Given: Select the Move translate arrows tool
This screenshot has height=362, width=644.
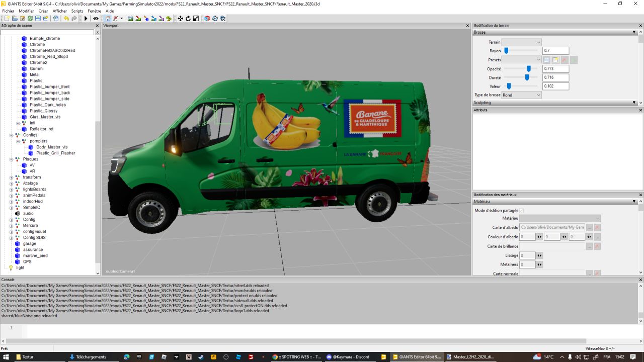Looking at the screenshot, I should [180, 19].
